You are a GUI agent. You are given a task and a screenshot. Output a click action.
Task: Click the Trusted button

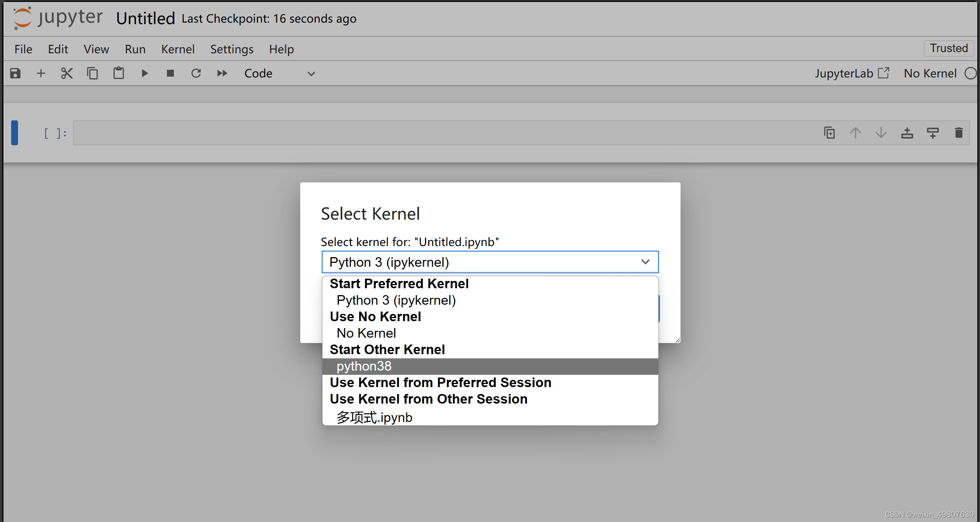pos(948,48)
